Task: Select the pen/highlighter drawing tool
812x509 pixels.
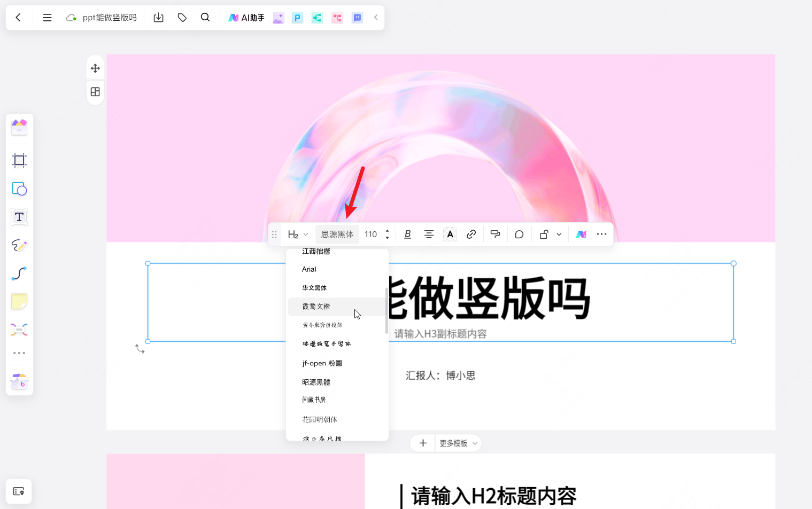Action: [19, 245]
